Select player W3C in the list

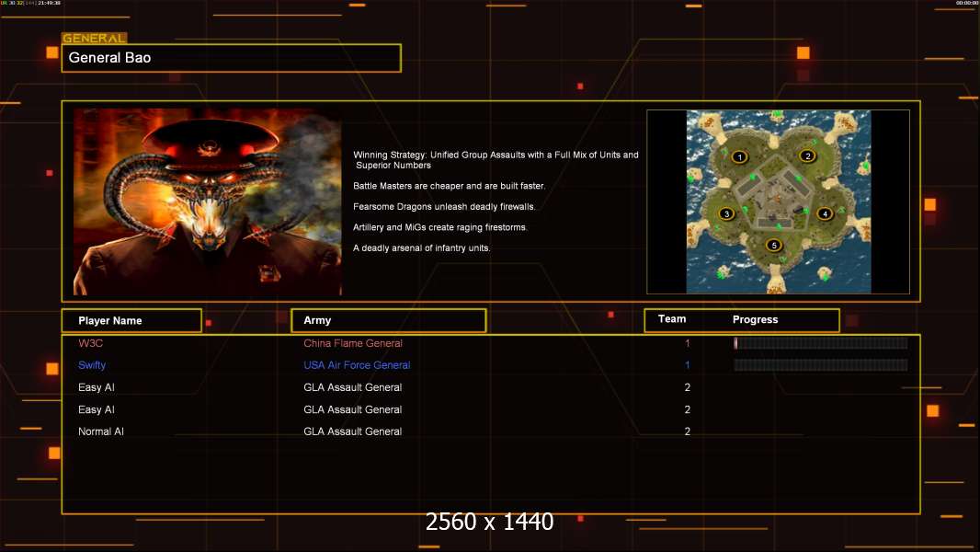pyautogui.click(x=91, y=343)
